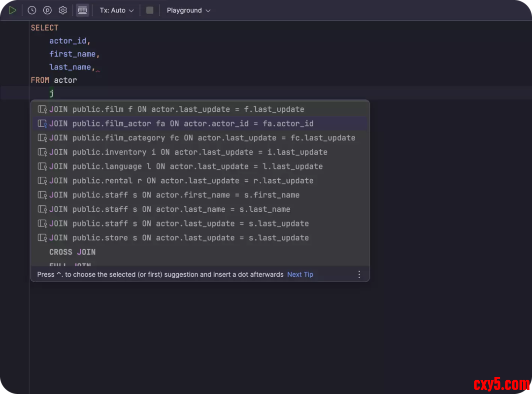Click the Next Tip link
The image size is (532, 394).
[x=300, y=274]
